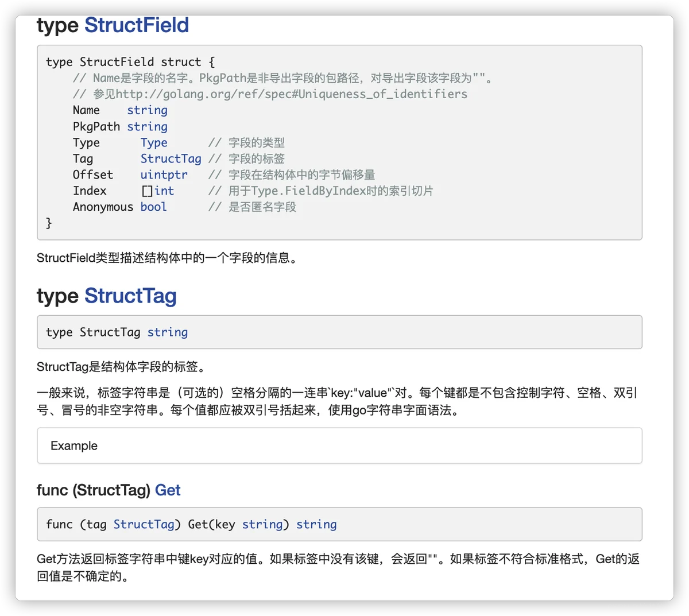Viewport: 689px width, 616px height.
Task: Click comment '字段的类型'
Action: click(246, 142)
